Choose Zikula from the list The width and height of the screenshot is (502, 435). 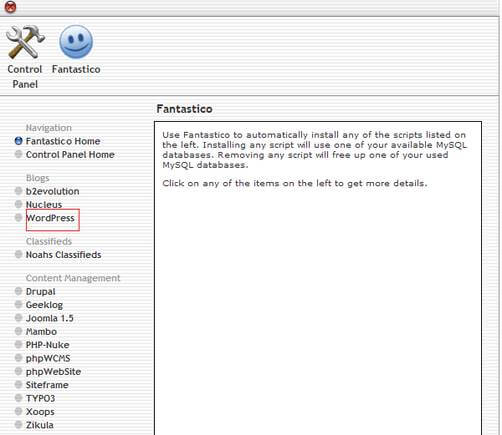pyautogui.click(x=39, y=425)
